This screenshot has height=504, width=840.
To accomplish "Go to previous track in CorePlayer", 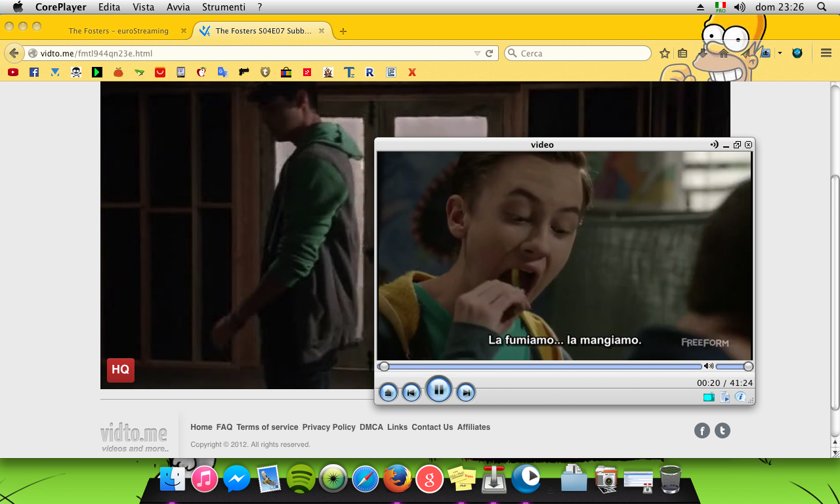I will pos(411,393).
